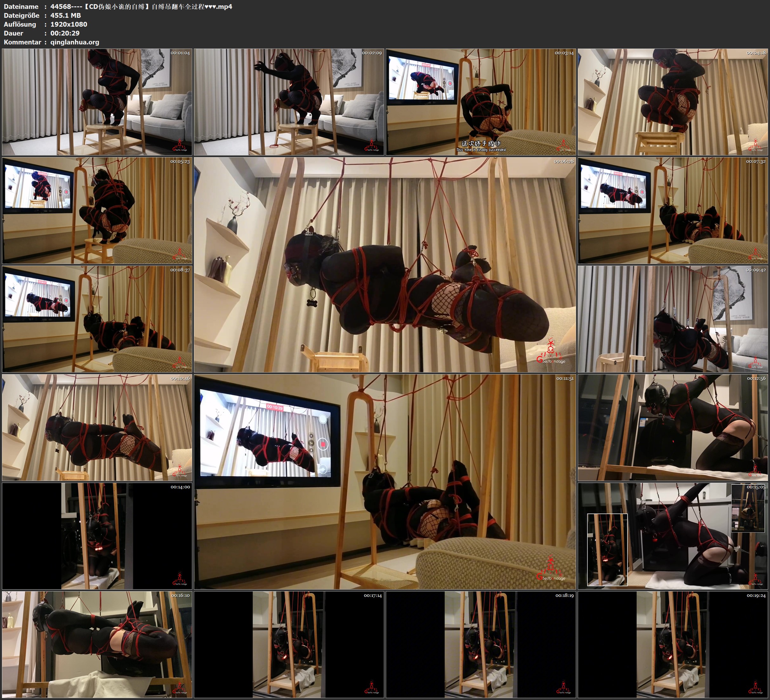Image resolution: width=770 pixels, height=700 pixels.
Task: Open the thumbnail marked 00:07:32
Action: pos(673,210)
